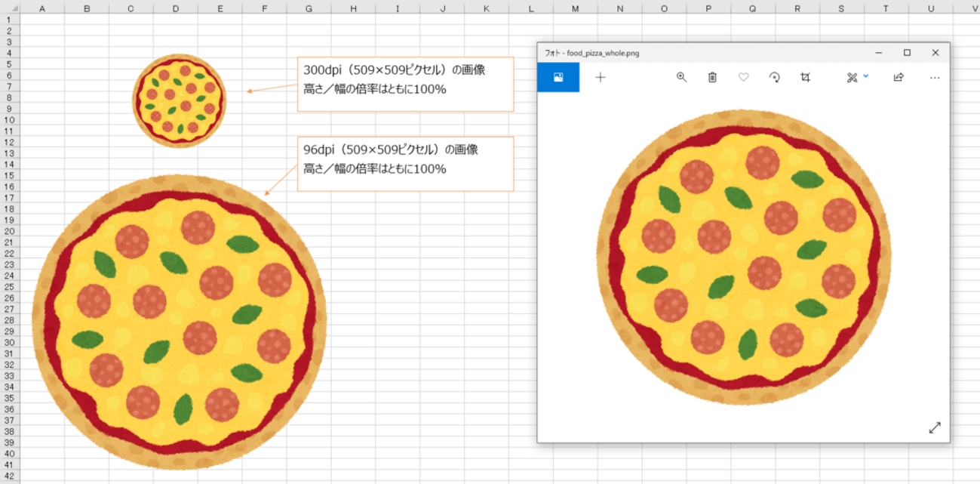The width and height of the screenshot is (980, 484).
Task: Maximize the Photos window
Action: pos(907,53)
